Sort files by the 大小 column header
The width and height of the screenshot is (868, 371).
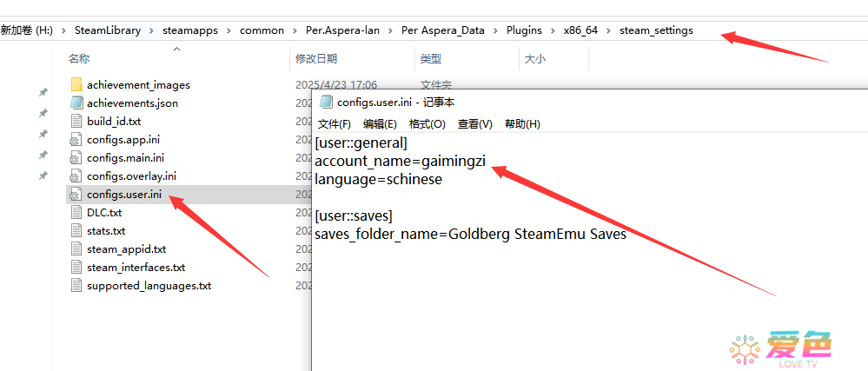tap(534, 59)
